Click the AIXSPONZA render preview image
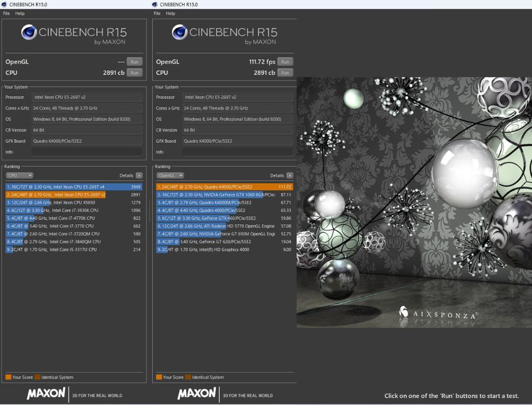The height and width of the screenshot is (405, 532). pyautogui.click(x=414, y=202)
